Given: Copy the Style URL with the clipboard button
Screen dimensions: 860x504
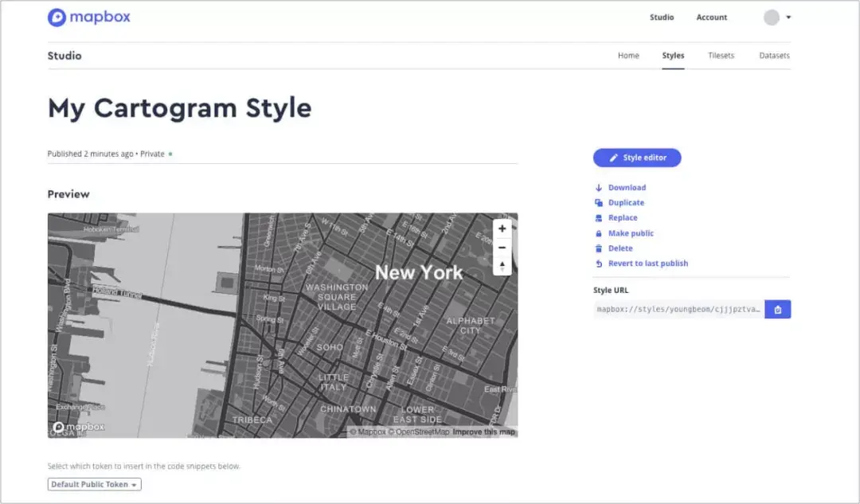Looking at the screenshot, I should click(777, 309).
